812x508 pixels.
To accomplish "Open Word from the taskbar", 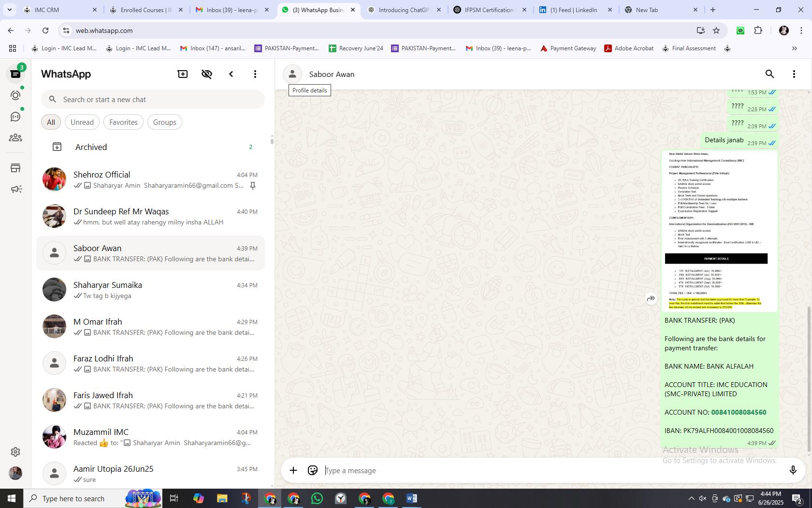I will point(412,498).
